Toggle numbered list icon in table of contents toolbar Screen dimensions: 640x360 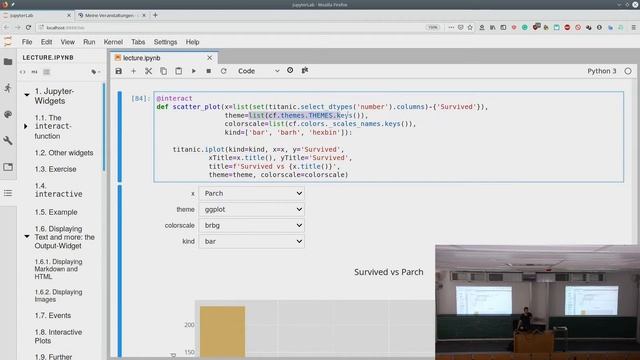tap(47, 72)
